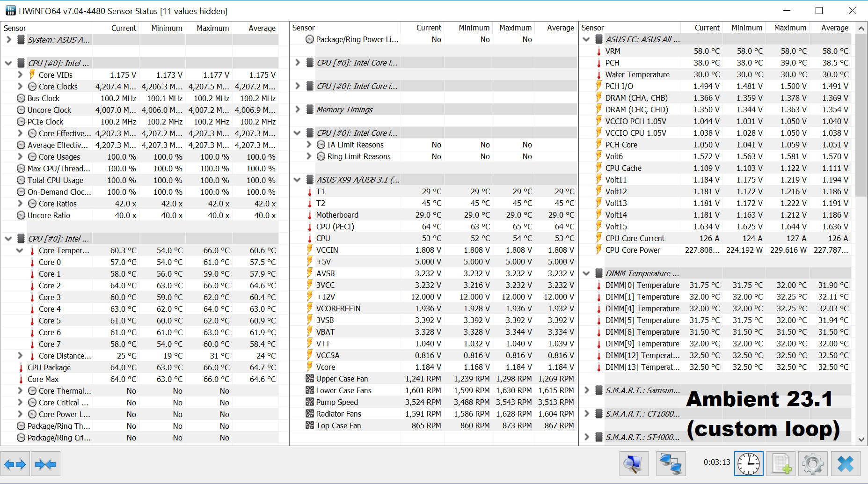Click the thermometer icon beside Core 0

(31, 262)
